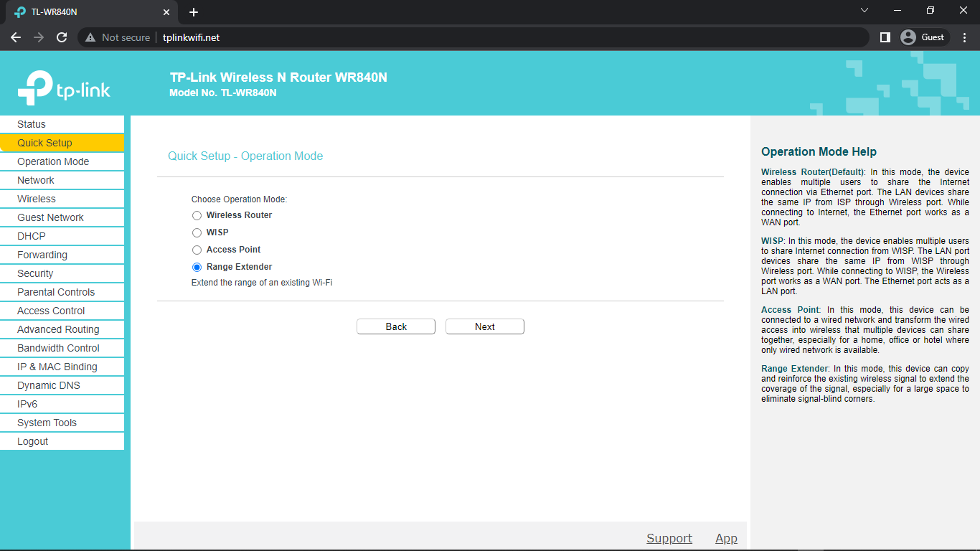The image size is (980, 551).
Task: Open the App link
Action: (726, 538)
